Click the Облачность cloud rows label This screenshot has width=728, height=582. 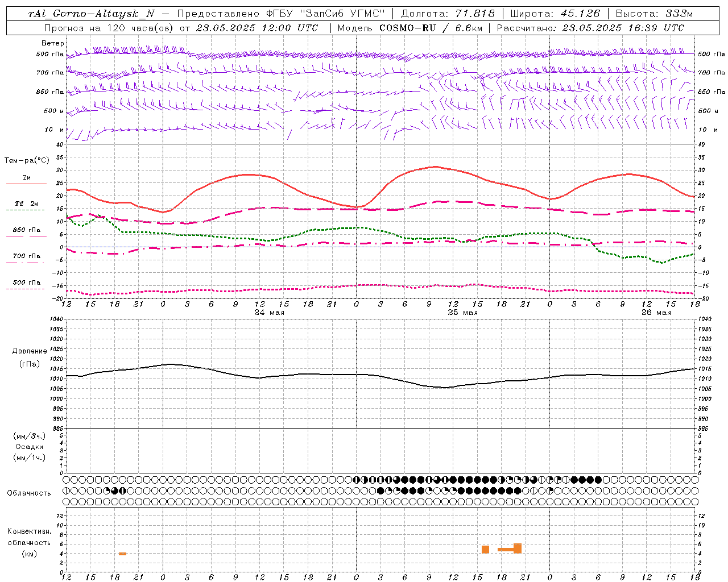pyautogui.click(x=29, y=493)
